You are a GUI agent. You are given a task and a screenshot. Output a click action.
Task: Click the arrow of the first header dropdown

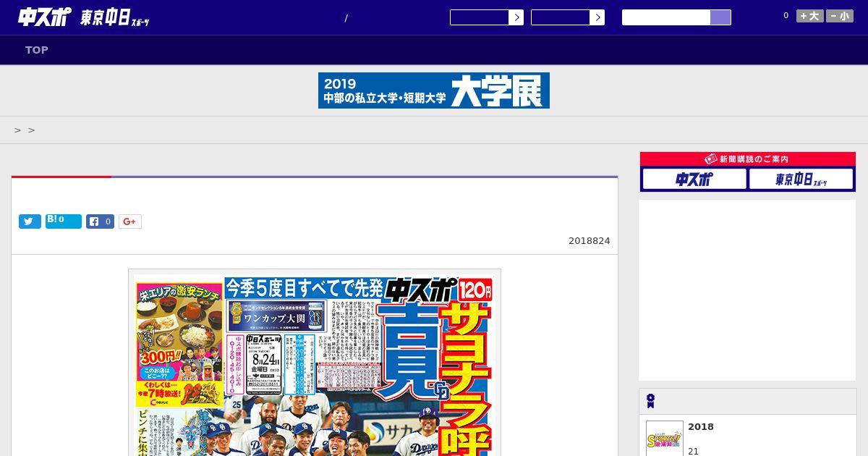click(x=516, y=17)
